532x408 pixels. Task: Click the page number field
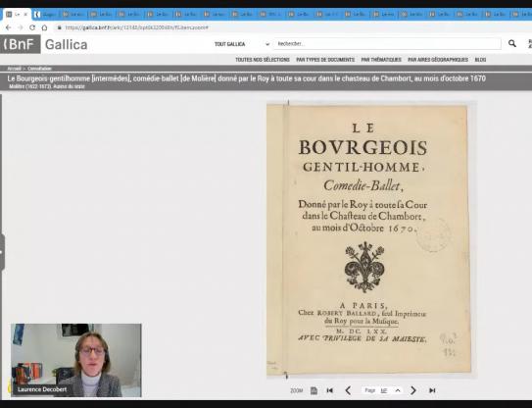[384, 390]
